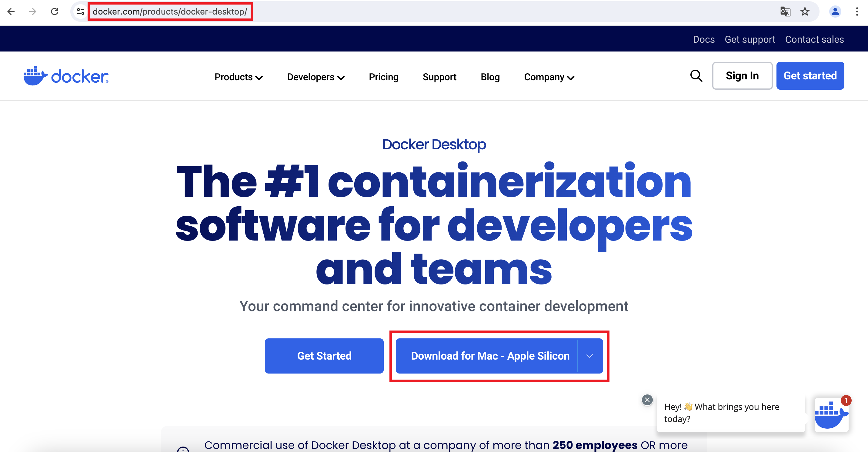Click the Sign In button
The width and height of the screenshot is (868, 452).
point(742,76)
